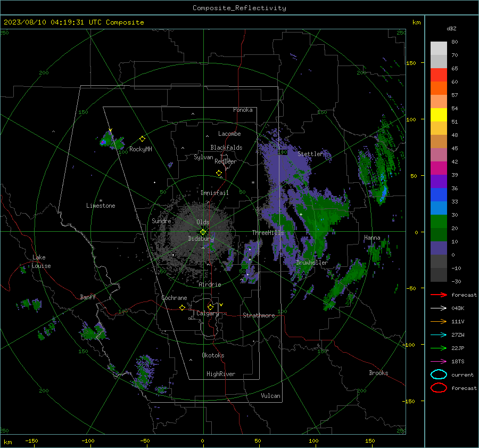Click the magenta 18TS arrow symbol

click(439, 361)
